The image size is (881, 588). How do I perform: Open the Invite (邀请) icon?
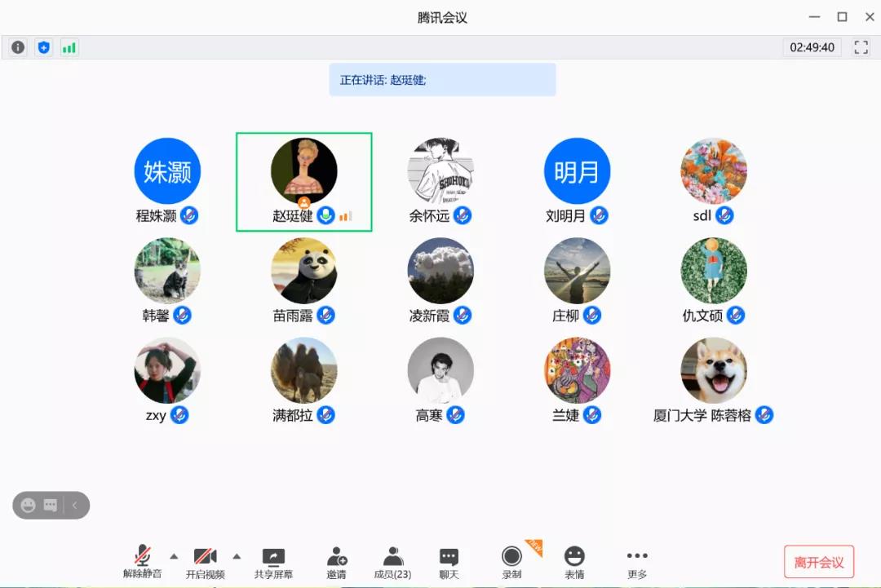336,563
